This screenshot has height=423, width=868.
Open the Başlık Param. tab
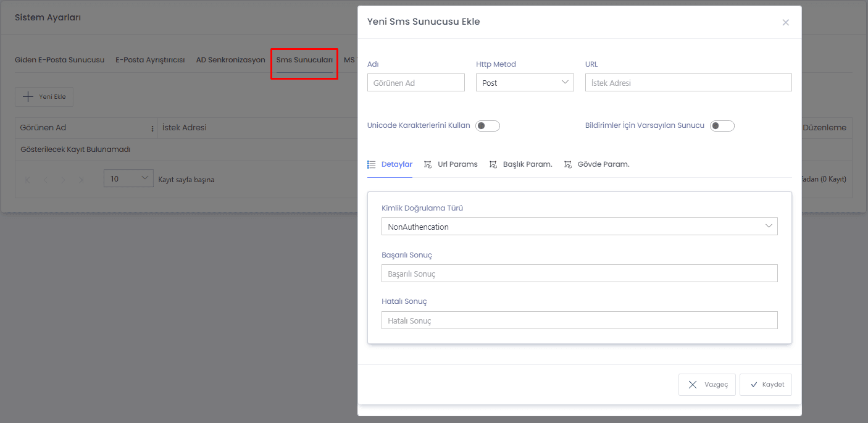coord(520,164)
